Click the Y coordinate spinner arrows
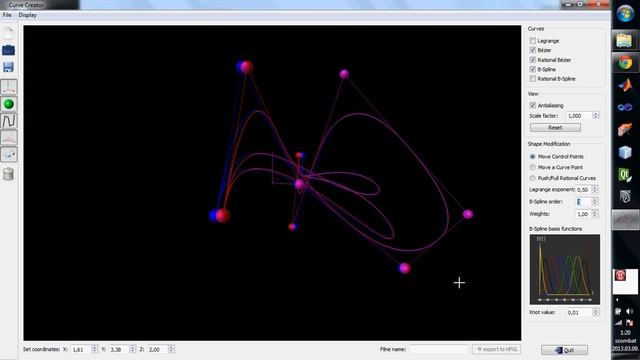This screenshot has height=360, width=640. [132, 349]
